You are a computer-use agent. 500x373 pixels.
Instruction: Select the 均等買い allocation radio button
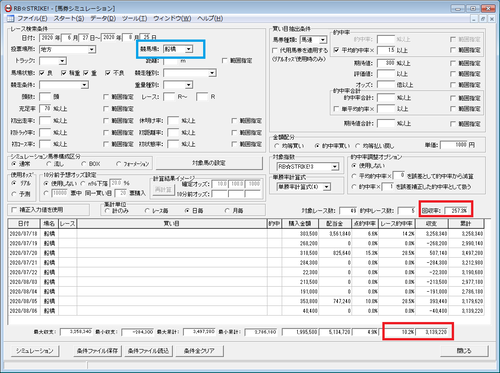(276, 146)
